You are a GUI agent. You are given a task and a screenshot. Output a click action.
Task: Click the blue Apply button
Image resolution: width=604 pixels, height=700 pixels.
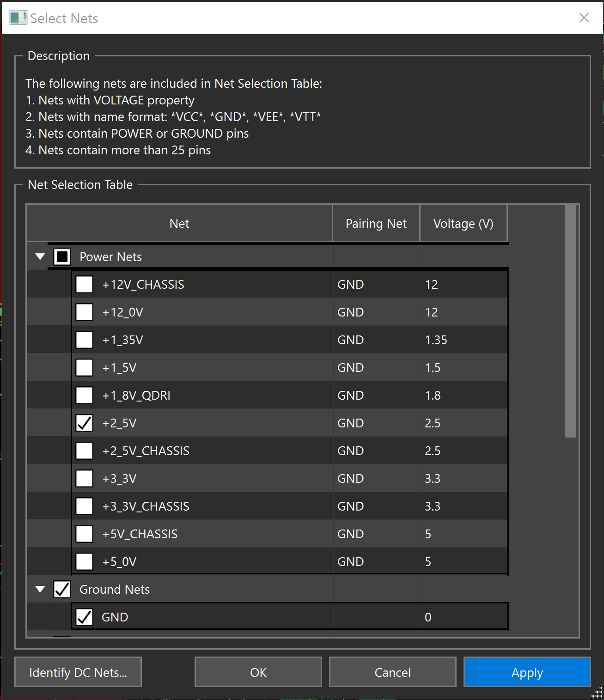(x=527, y=672)
